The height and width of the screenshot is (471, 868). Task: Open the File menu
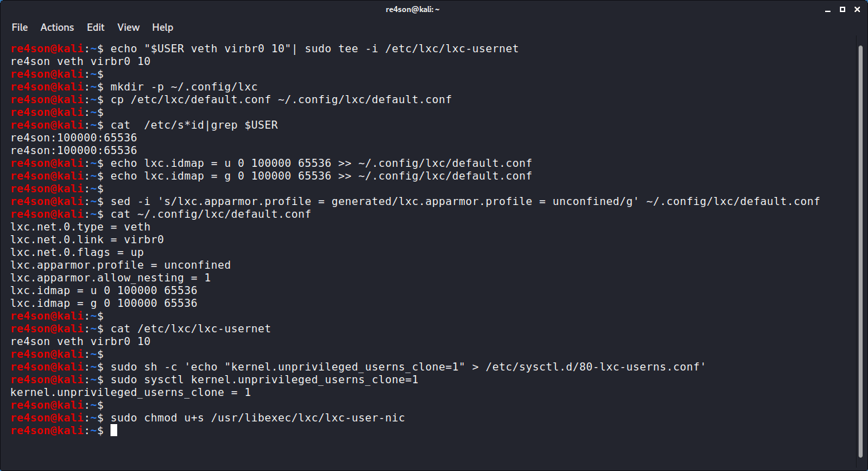click(19, 27)
